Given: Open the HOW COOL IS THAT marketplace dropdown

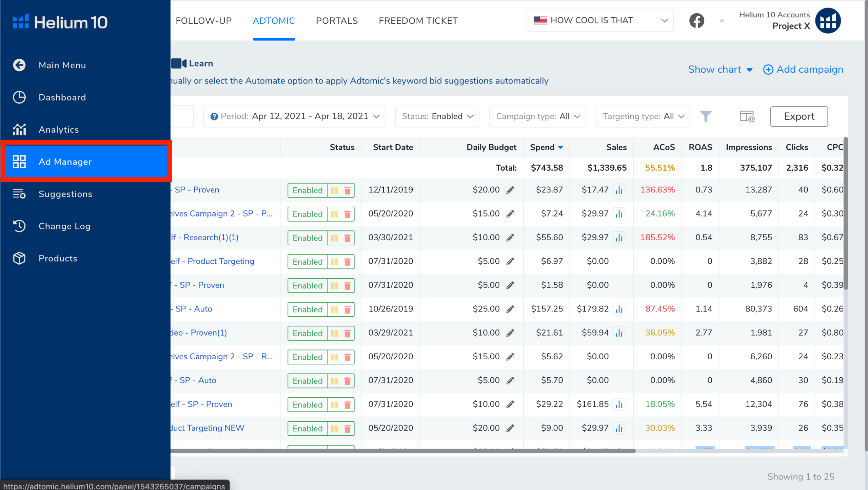Looking at the screenshot, I should [x=599, y=20].
